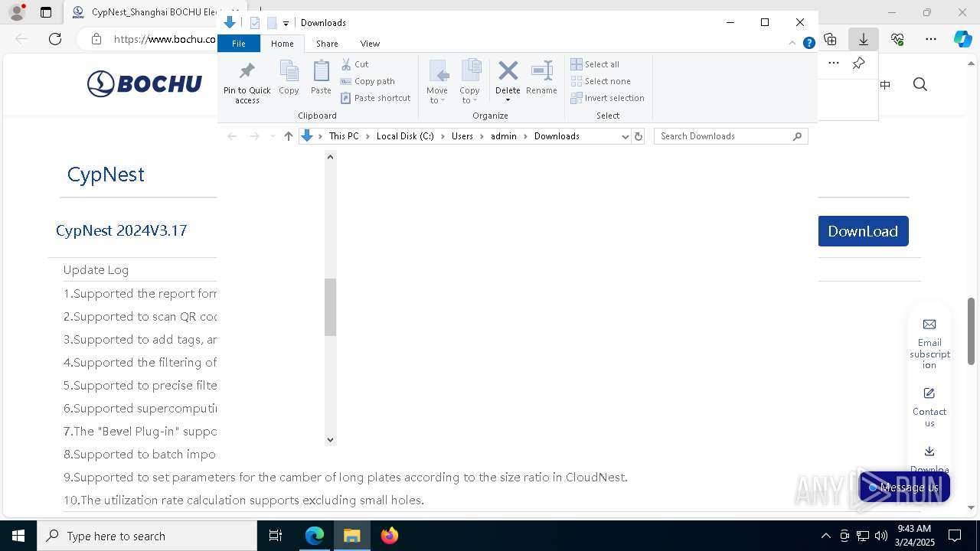Click Users in address path
The height and width of the screenshot is (551, 980).
462,136
